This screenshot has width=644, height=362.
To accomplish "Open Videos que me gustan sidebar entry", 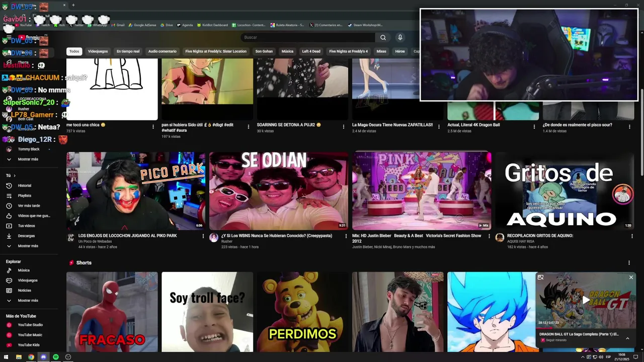I will (x=34, y=216).
